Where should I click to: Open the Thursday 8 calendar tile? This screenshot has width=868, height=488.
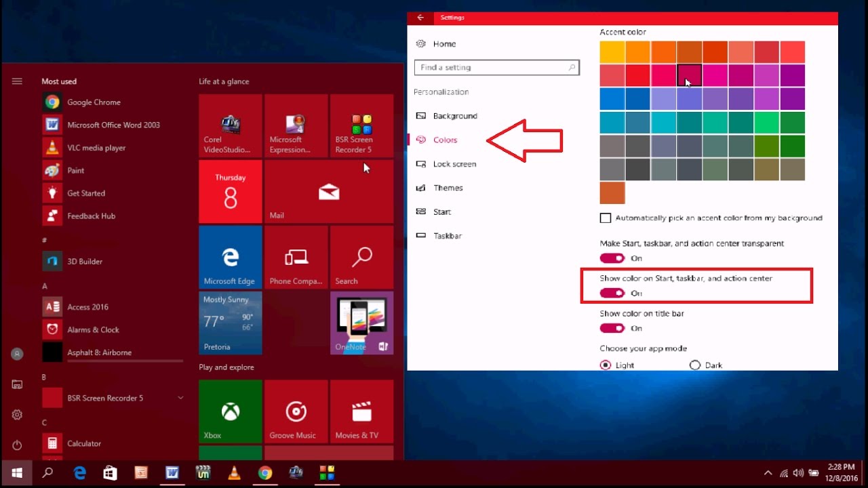tap(231, 192)
